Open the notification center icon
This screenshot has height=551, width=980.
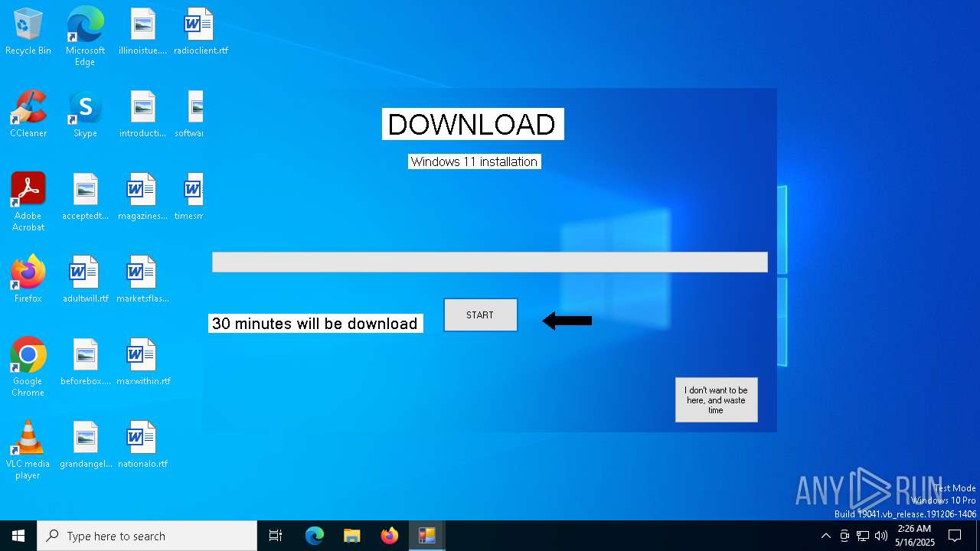[x=955, y=536]
